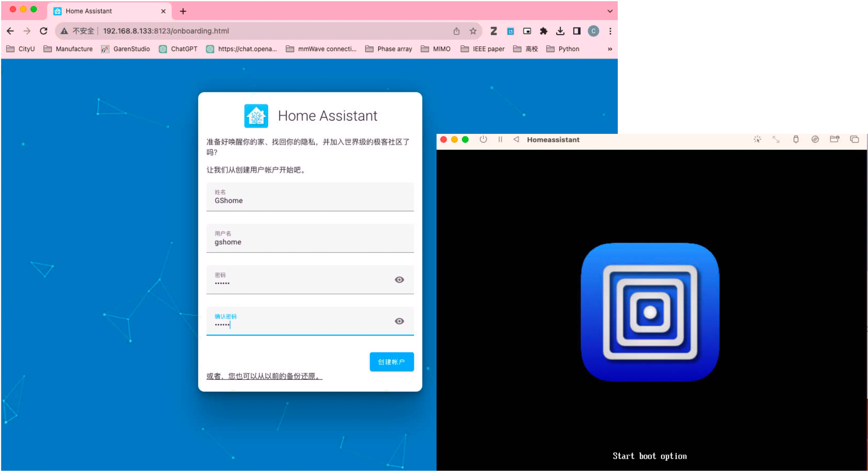Click the Chrome profile avatar C
This screenshot has width=868, height=471.
pos(594,31)
